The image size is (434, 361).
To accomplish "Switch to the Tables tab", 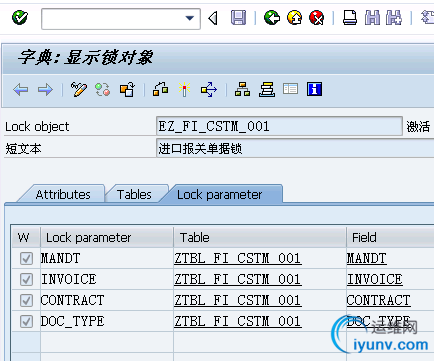I will [x=134, y=194].
